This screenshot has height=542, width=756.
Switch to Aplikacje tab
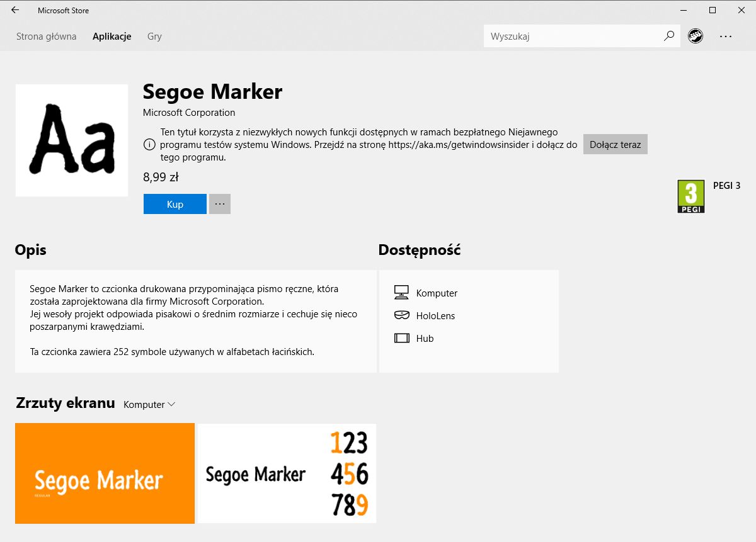point(112,37)
